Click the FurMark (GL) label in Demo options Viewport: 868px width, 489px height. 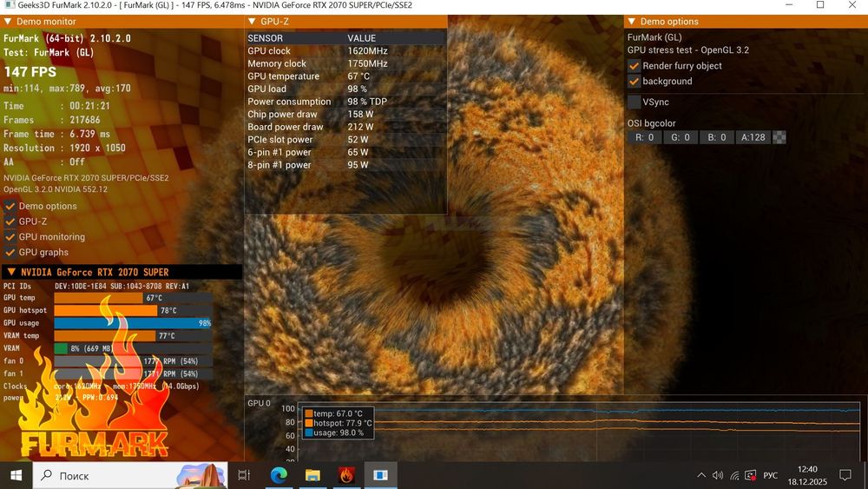click(654, 37)
